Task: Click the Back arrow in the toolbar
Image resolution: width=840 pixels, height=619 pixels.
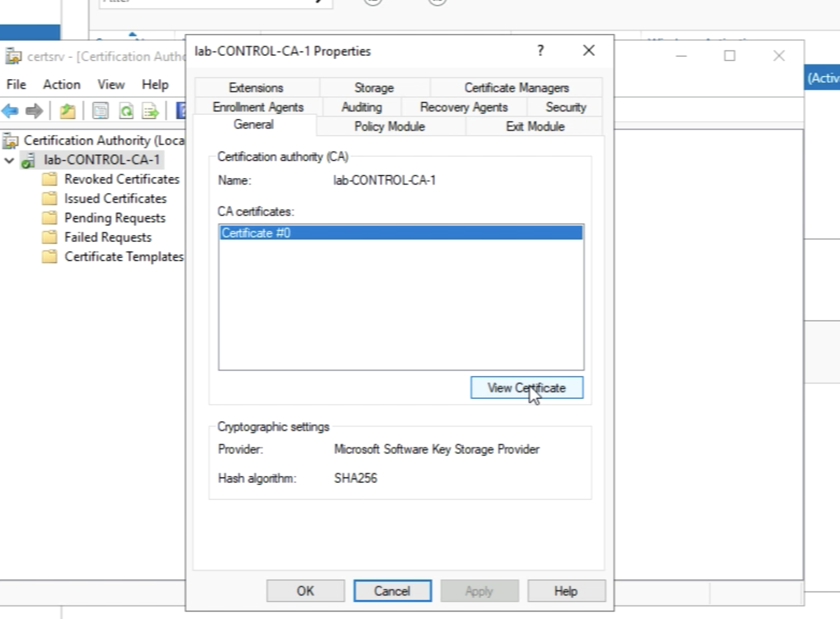Action: (10, 111)
